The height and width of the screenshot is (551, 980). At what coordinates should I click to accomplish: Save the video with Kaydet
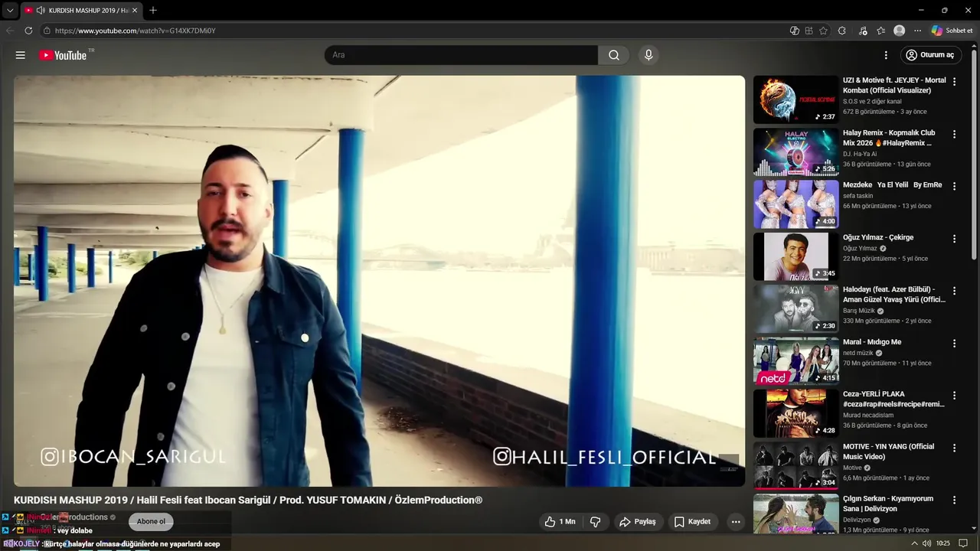tap(692, 522)
